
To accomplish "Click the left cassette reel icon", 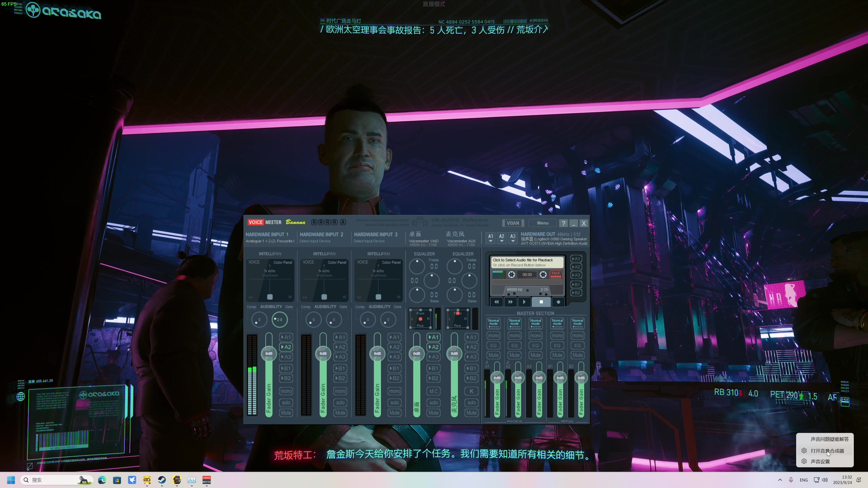I will 512,274.
